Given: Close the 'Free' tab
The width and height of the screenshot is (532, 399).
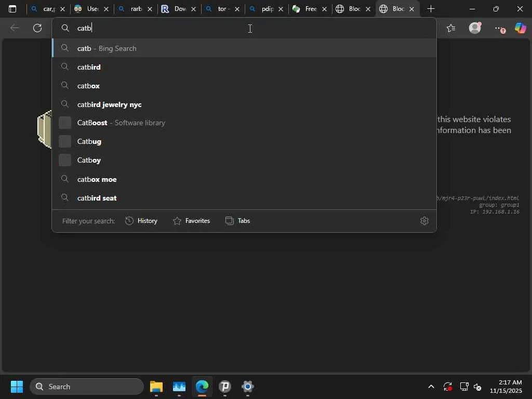Looking at the screenshot, I should click(x=324, y=9).
